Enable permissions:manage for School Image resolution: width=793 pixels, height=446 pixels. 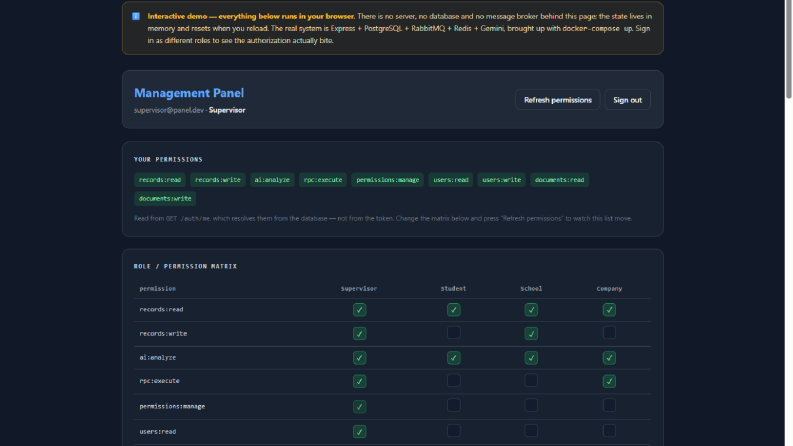pyautogui.click(x=531, y=405)
